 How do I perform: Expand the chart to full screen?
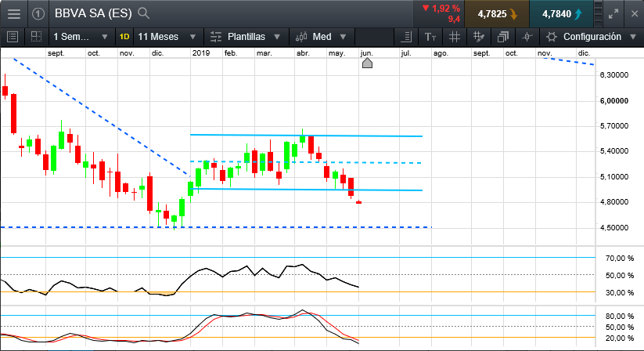point(613,14)
